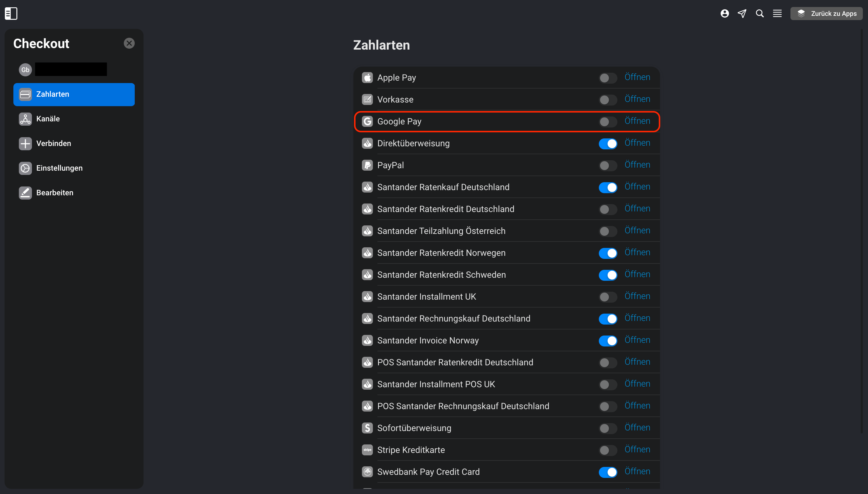This screenshot has width=868, height=494.
Task: Click the Gb business avatar
Action: 26,70
